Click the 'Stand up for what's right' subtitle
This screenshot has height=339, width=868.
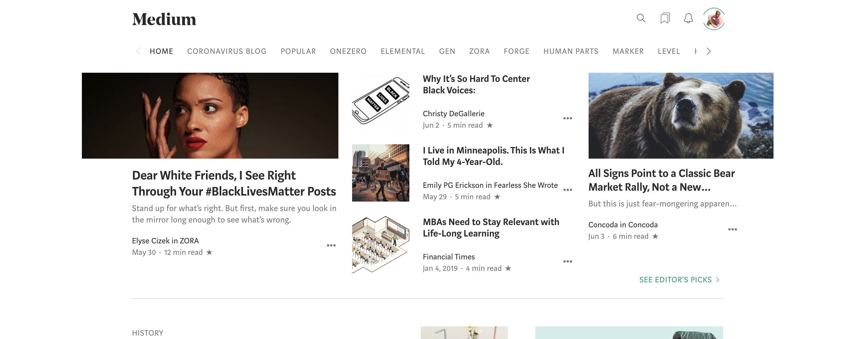coord(234,214)
